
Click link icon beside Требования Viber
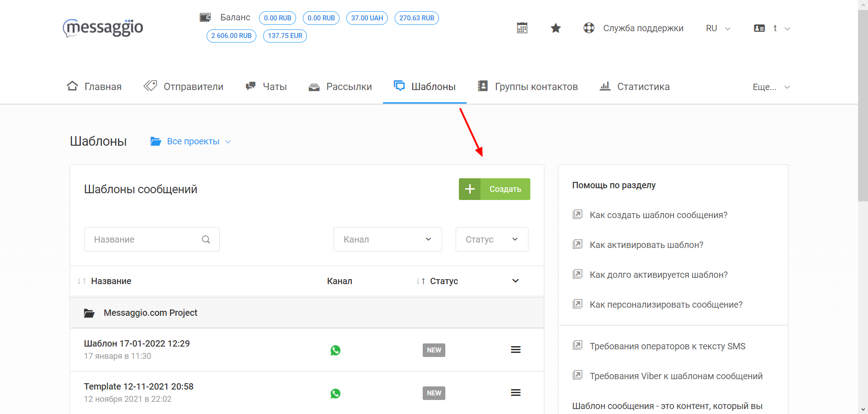pyautogui.click(x=577, y=376)
